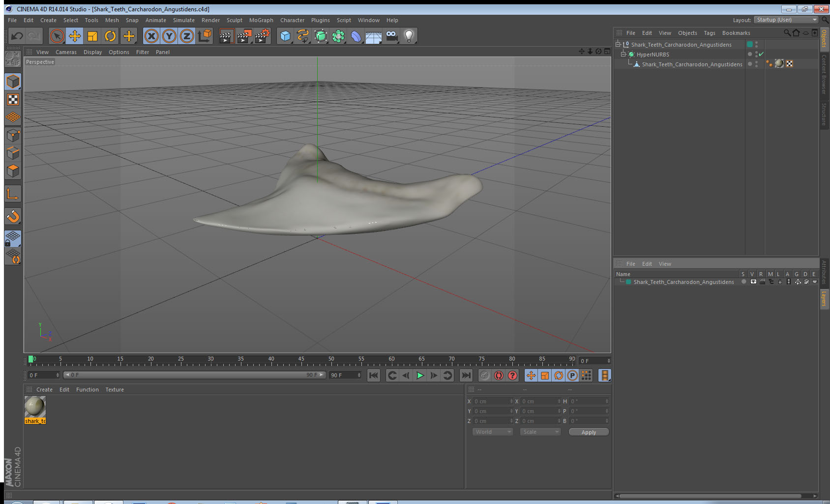This screenshot has height=504, width=830.
Task: Click timeline ruler at frame 45
Action: click(x=301, y=360)
